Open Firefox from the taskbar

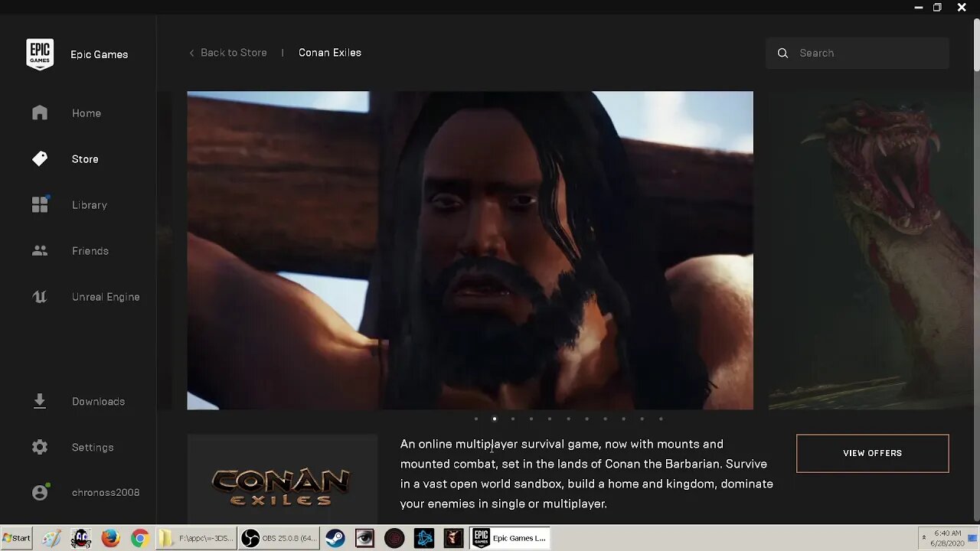pyautogui.click(x=110, y=538)
